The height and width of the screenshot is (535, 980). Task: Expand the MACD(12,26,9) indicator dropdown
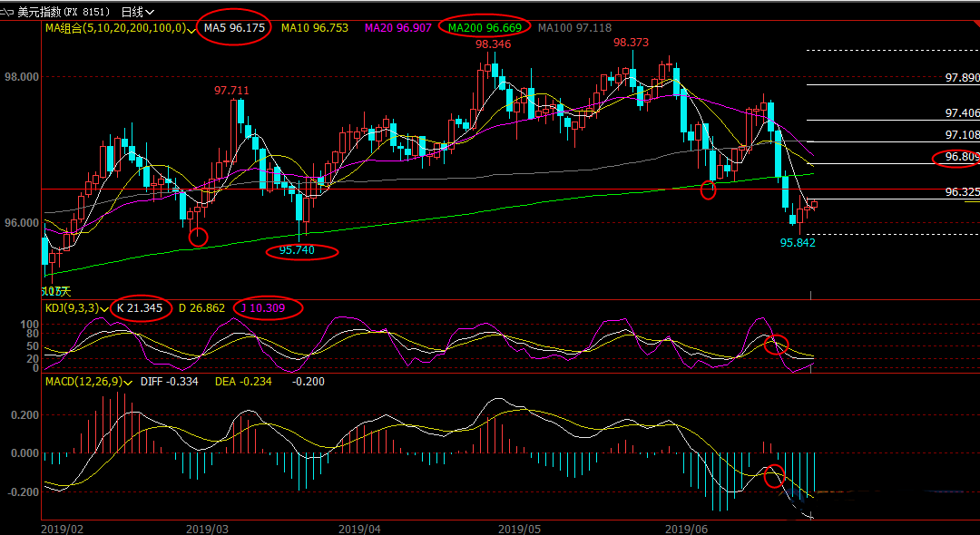[133, 382]
